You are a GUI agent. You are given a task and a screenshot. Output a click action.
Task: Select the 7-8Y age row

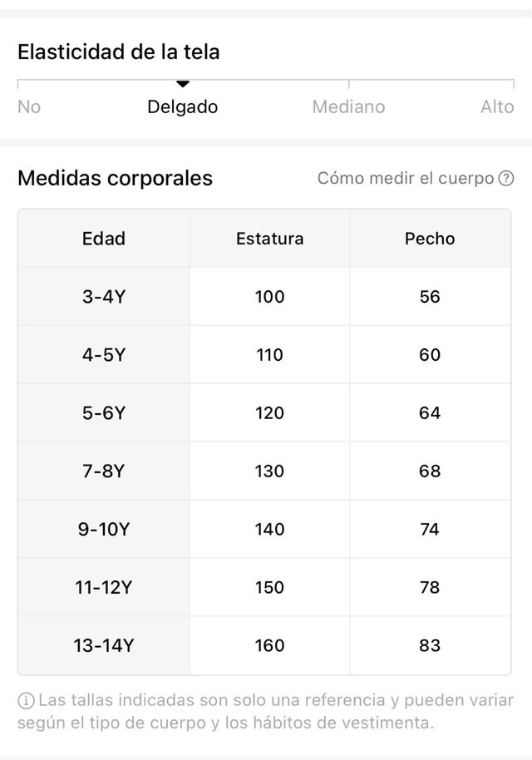tap(104, 471)
